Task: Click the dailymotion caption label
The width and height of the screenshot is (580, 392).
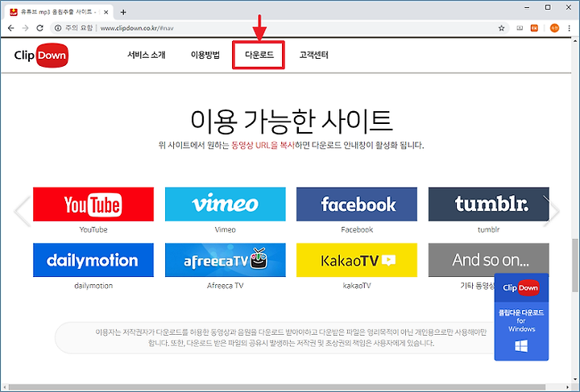Action: click(93, 286)
